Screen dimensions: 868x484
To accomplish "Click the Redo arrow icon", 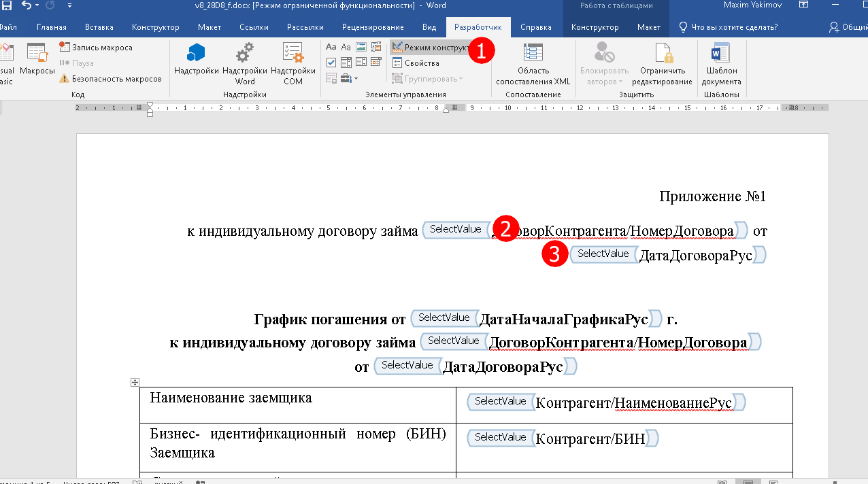I will (x=50, y=5).
